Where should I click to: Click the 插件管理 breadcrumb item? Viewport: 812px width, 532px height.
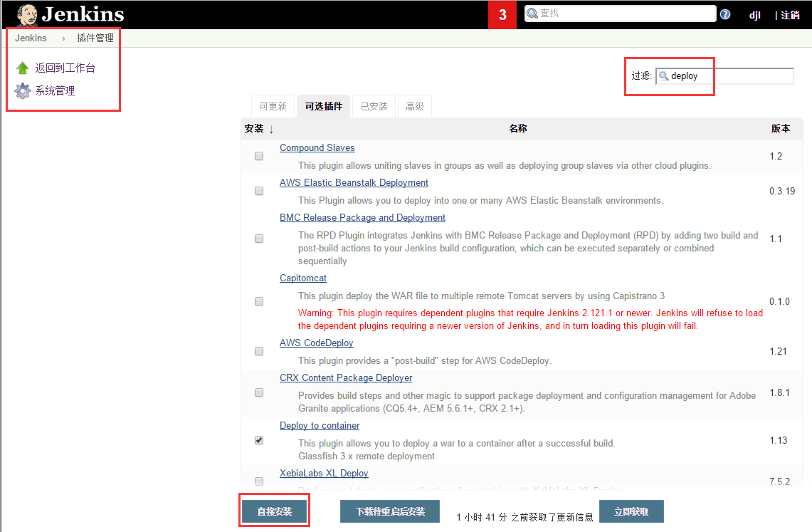tap(95, 38)
